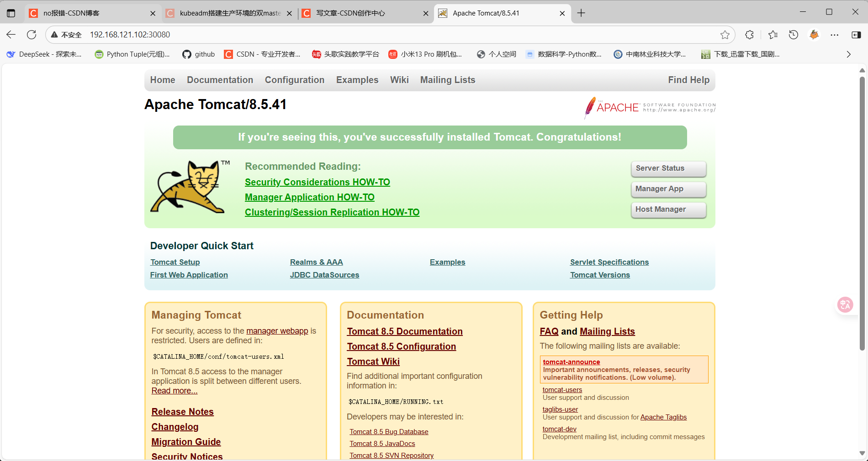868x461 pixels.
Task: Open the Tomcat Wiki link
Action: [373, 361]
